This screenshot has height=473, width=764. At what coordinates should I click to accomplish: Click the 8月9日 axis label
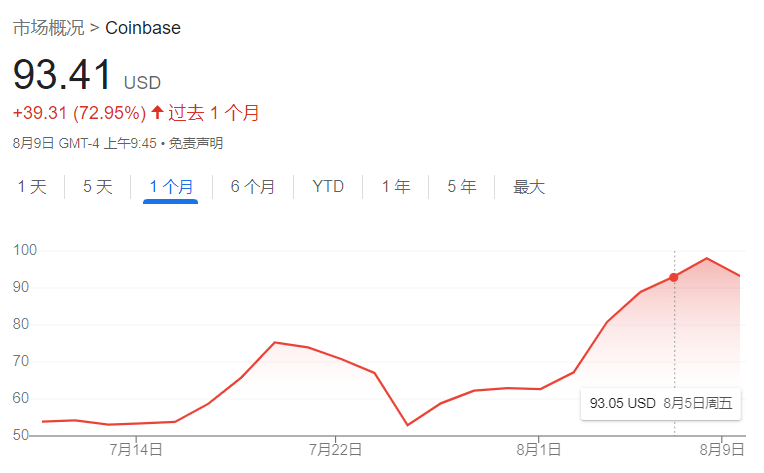[x=722, y=449]
